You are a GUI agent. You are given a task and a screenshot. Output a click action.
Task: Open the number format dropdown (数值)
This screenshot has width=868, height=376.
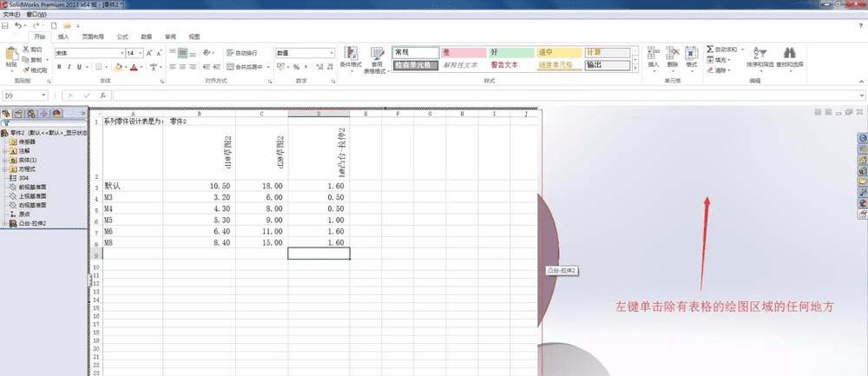coord(332,53)
